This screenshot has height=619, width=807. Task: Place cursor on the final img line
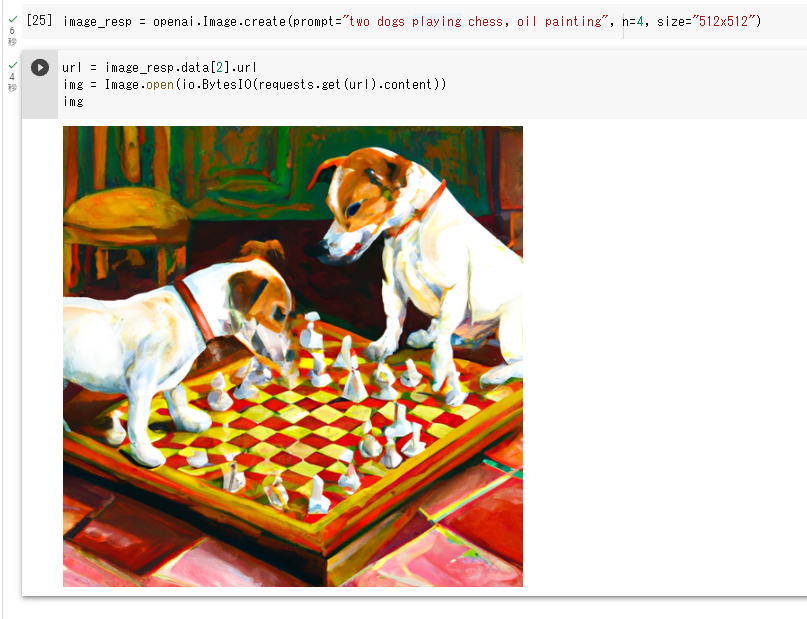(74, 101)
